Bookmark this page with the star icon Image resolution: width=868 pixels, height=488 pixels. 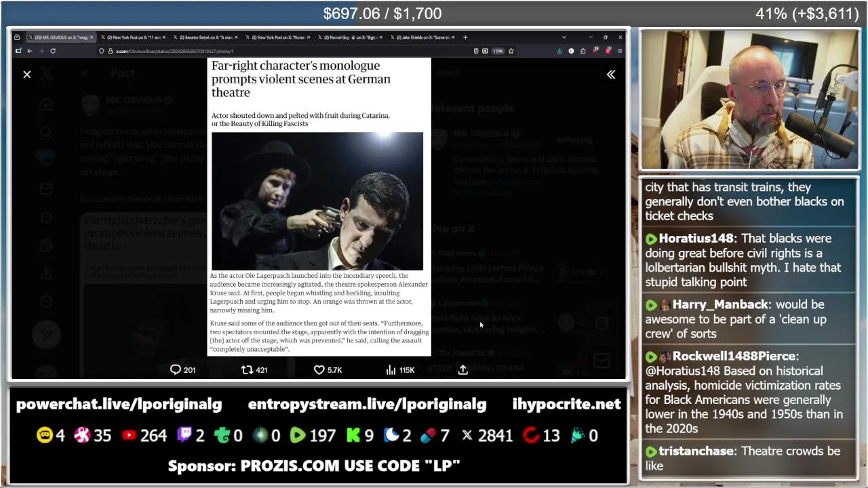[x=511, y=51]
